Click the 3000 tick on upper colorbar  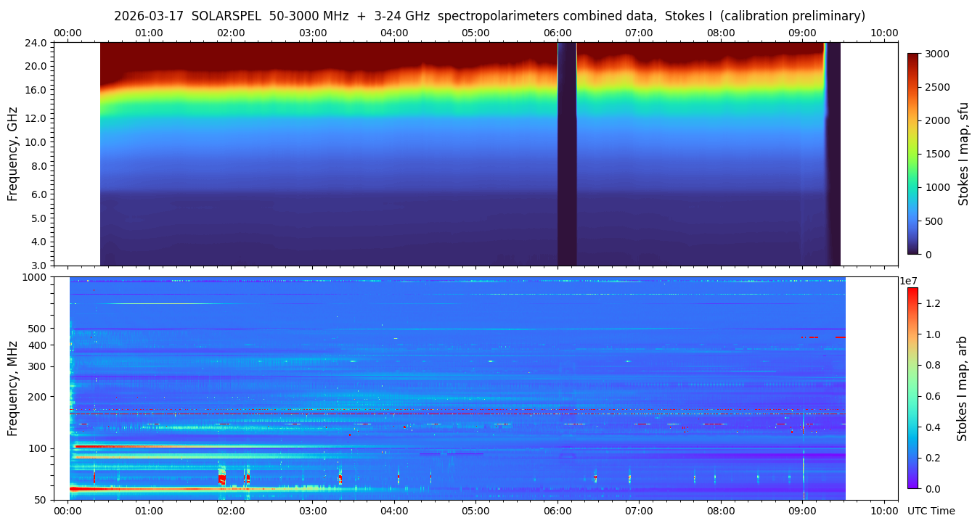(x=936, y=54)
